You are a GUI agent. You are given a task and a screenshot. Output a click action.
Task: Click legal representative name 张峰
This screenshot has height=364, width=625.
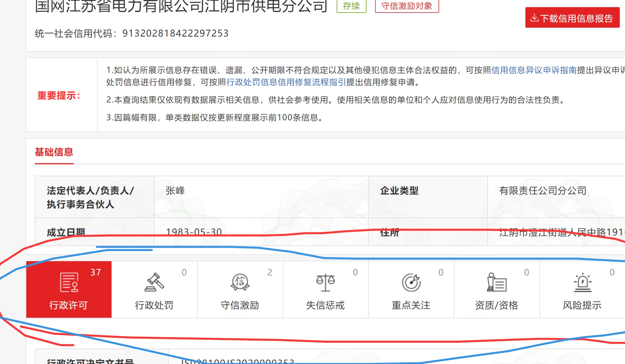pos(175,190)
